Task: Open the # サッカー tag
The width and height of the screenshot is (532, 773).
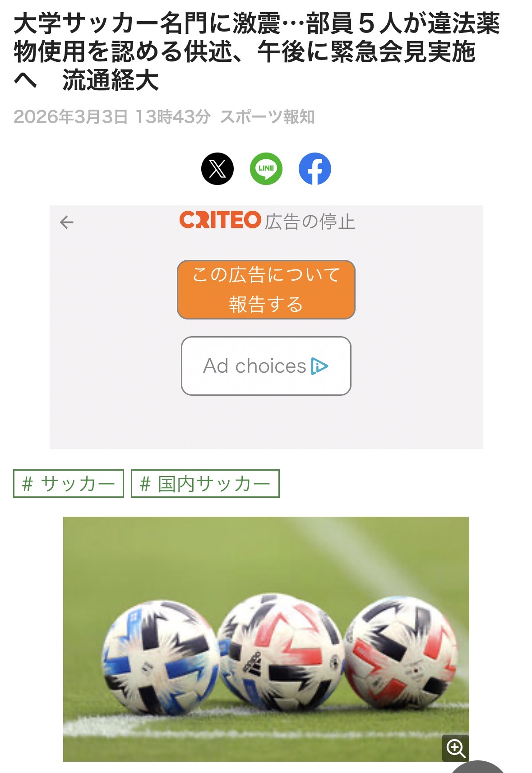Action: pyautogui.click(x=69, y=484)
